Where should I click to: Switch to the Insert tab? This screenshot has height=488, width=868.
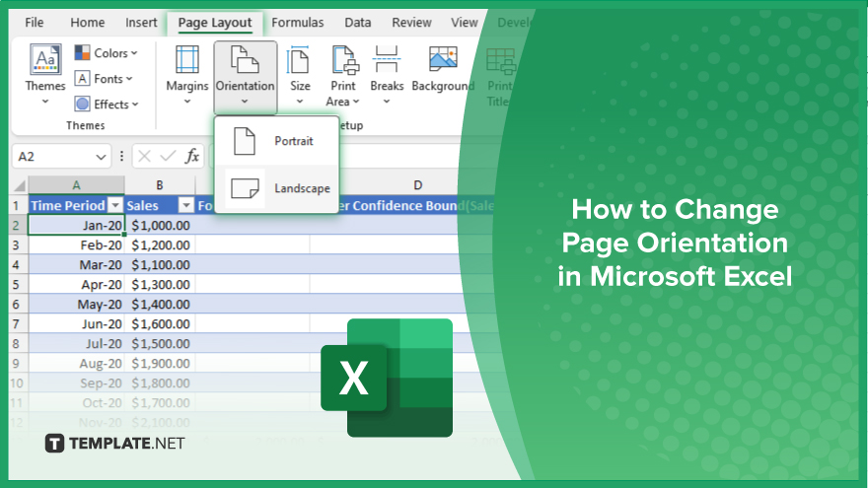click(x=141, y=23)
